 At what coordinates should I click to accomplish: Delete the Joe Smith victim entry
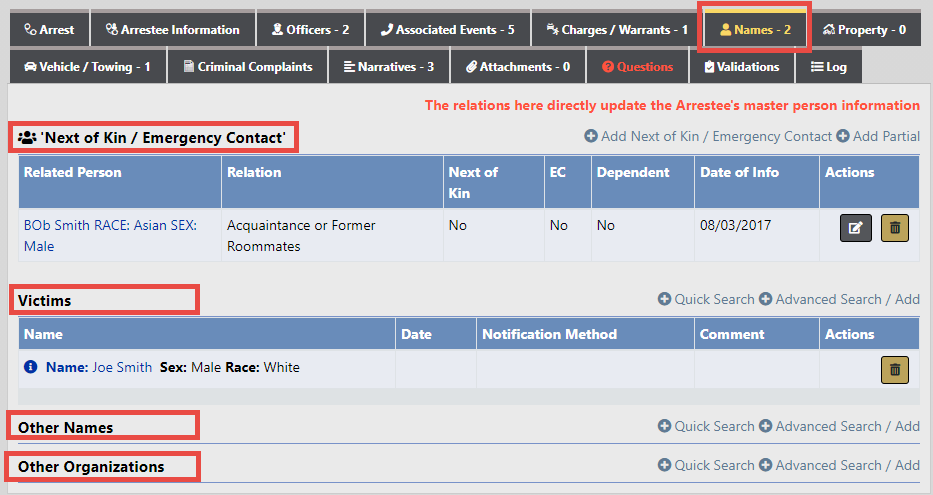tap(894, 369)
